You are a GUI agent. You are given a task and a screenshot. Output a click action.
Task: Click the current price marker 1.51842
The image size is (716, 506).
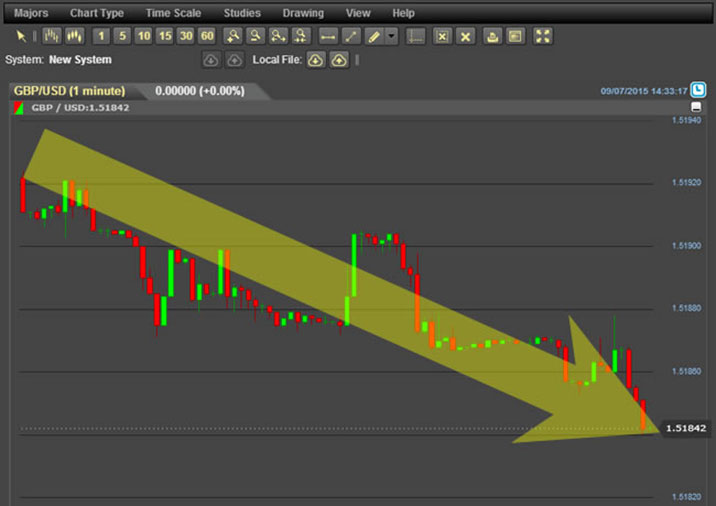pyautogui.click(x=686, y=428)
